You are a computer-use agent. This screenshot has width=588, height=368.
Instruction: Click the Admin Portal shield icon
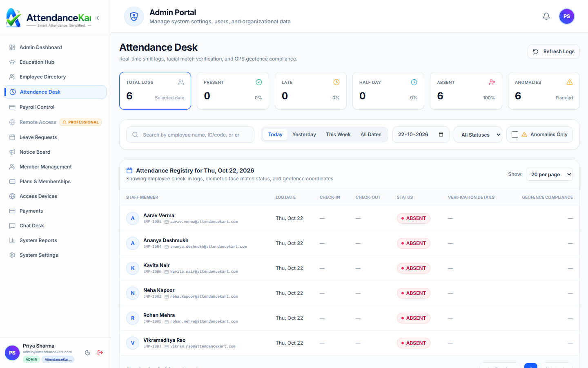click(x=134, y=16)
